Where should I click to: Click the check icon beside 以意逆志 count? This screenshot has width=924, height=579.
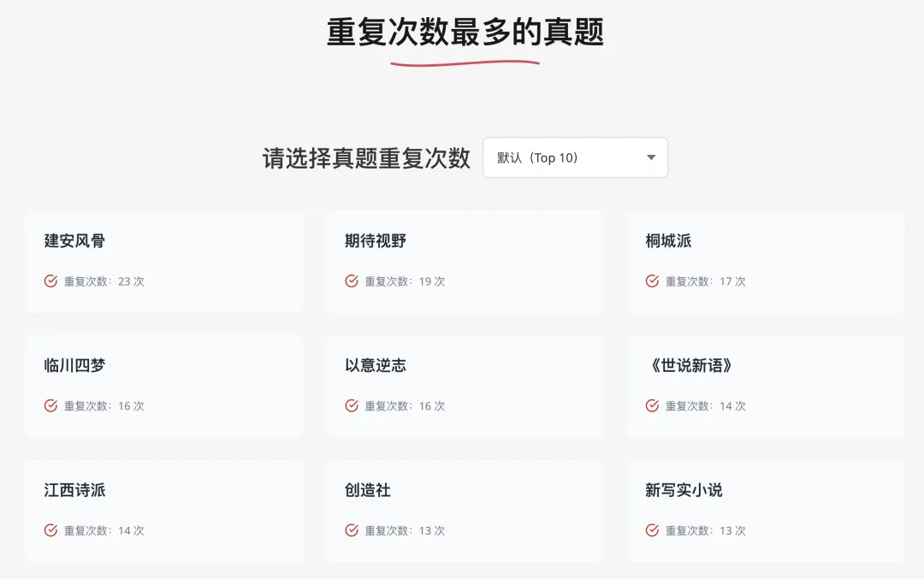[x=351, y=405]
